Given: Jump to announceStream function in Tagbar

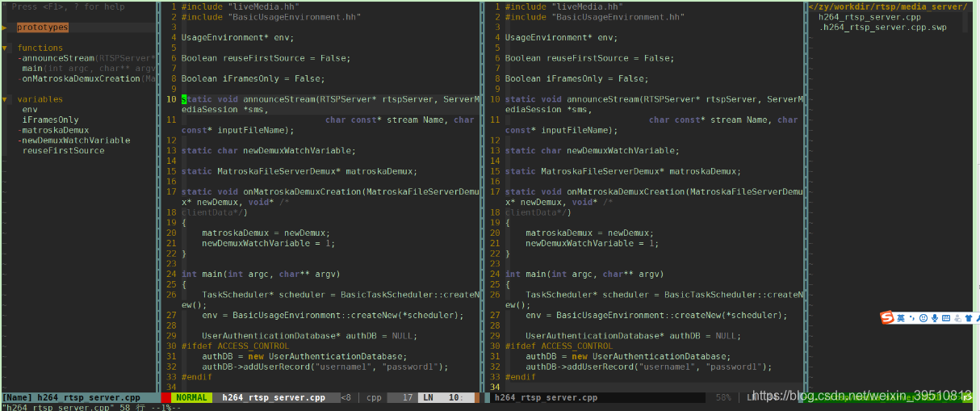Looking at the screenshot, I should click(x=59, y=58).
